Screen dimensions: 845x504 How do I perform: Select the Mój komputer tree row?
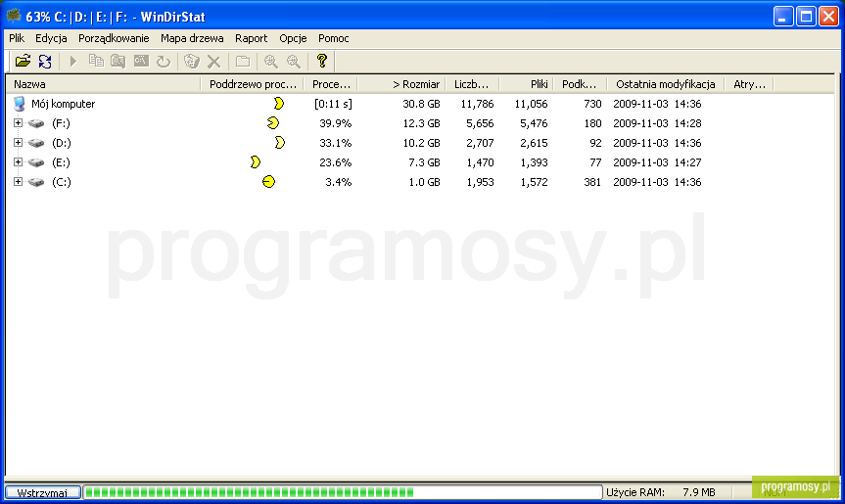pyautogui.click(x=63, y=104)
